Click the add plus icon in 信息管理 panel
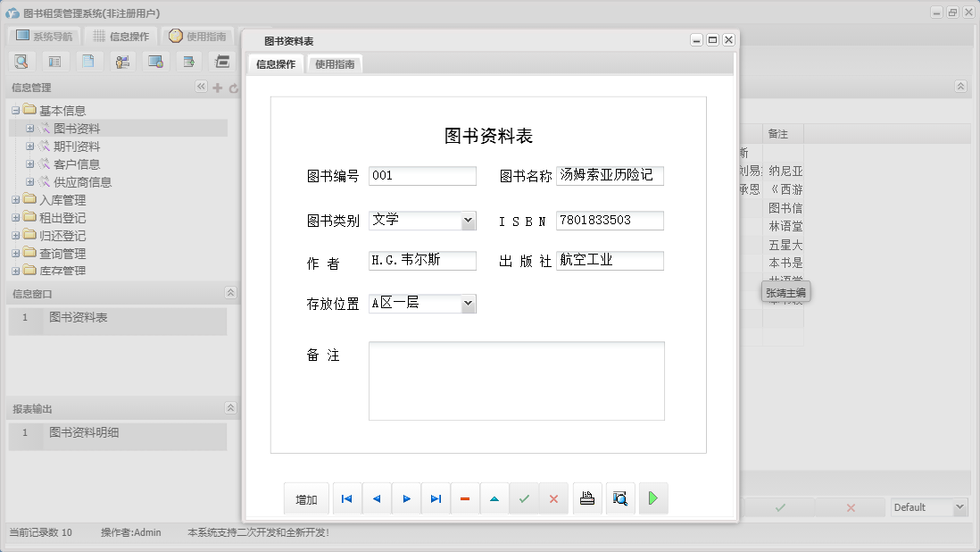This screenshot has width=980, height=552. point(217,87)
